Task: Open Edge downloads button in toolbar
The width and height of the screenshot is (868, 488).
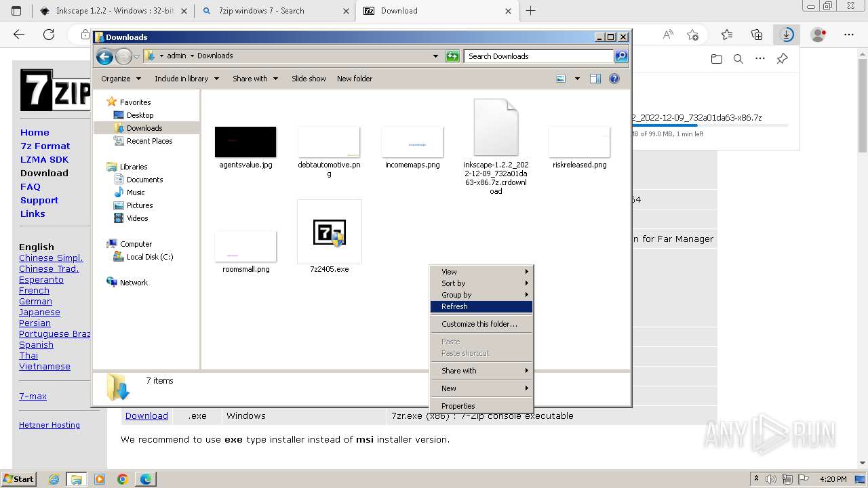Action: (x=787, y=35)
